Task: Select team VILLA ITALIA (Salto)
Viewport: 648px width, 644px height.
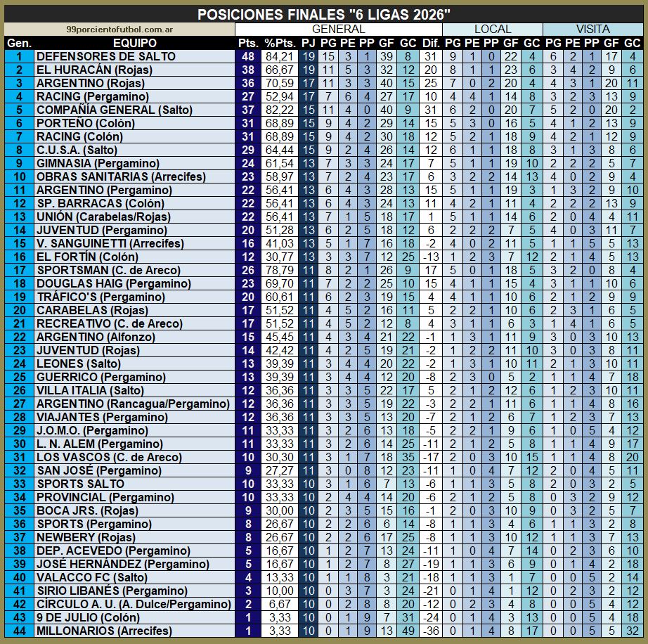Action: pyautogui.click(x=90, y=391)
